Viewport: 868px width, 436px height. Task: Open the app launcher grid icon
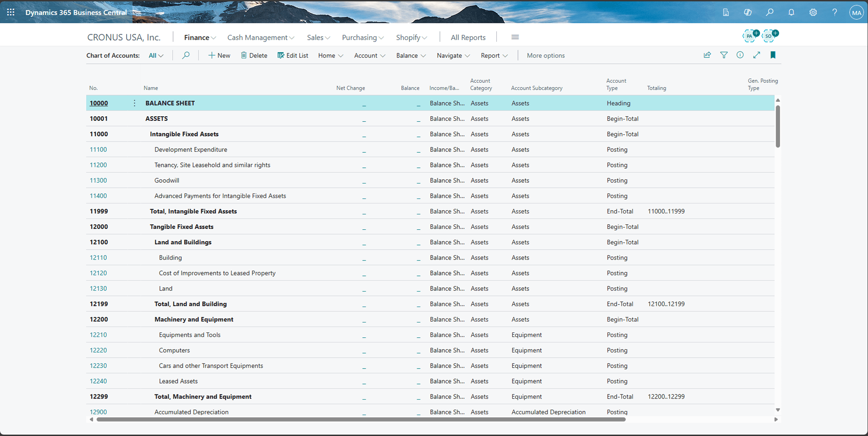point(11,12)
